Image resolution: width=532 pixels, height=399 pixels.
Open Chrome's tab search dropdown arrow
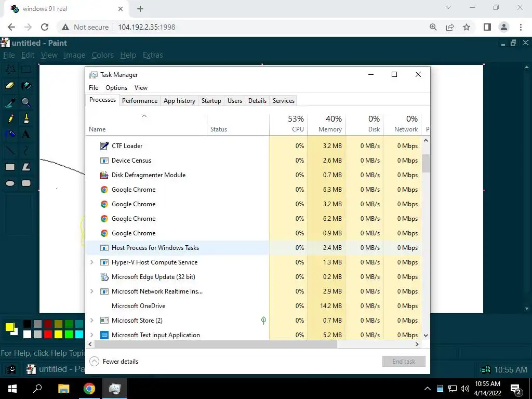point(448,7)
